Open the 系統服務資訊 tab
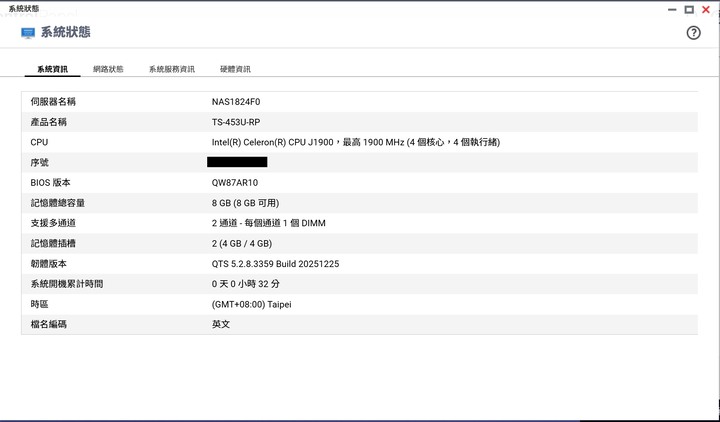The width and height of the screenshot is (720, 422). click(172, 69)
